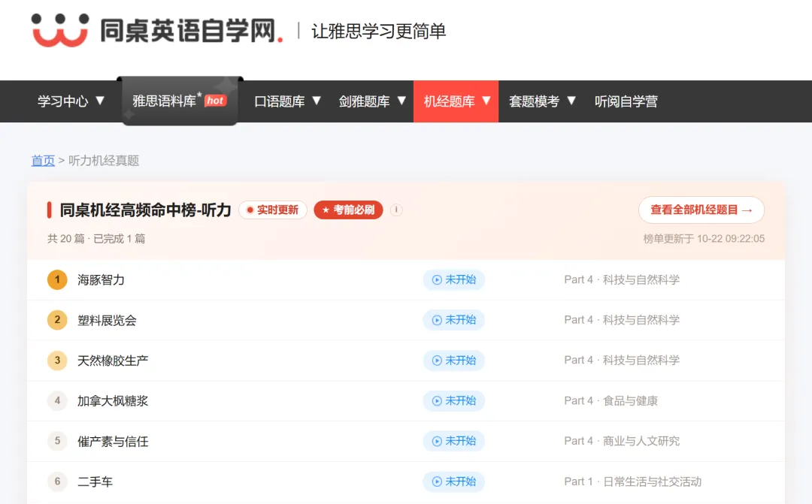This screenshot has width=812, height=504.
Task: Click the 让雅思学习更简单 slogan
Action: click(378, 31)
